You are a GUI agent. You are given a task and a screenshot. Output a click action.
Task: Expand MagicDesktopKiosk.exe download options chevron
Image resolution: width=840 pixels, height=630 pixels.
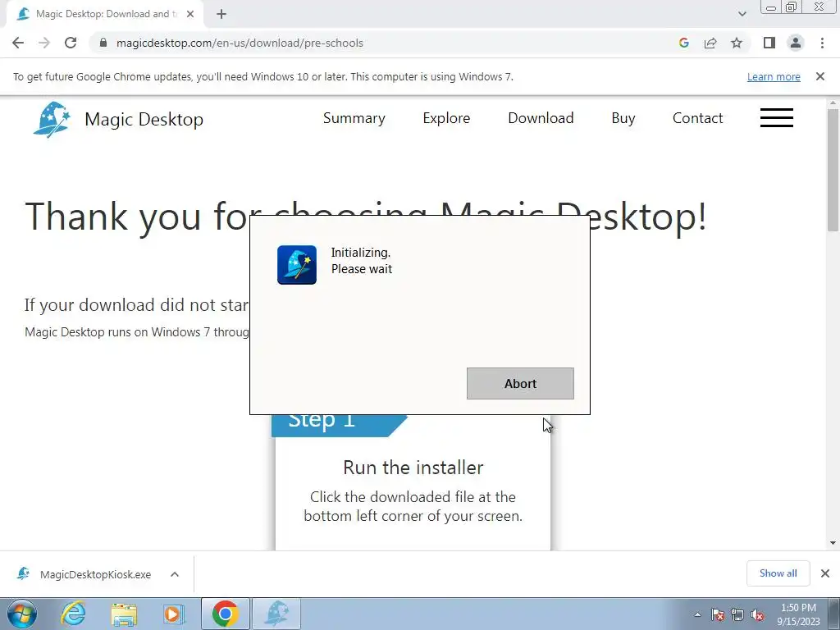[x=175, y=574]
